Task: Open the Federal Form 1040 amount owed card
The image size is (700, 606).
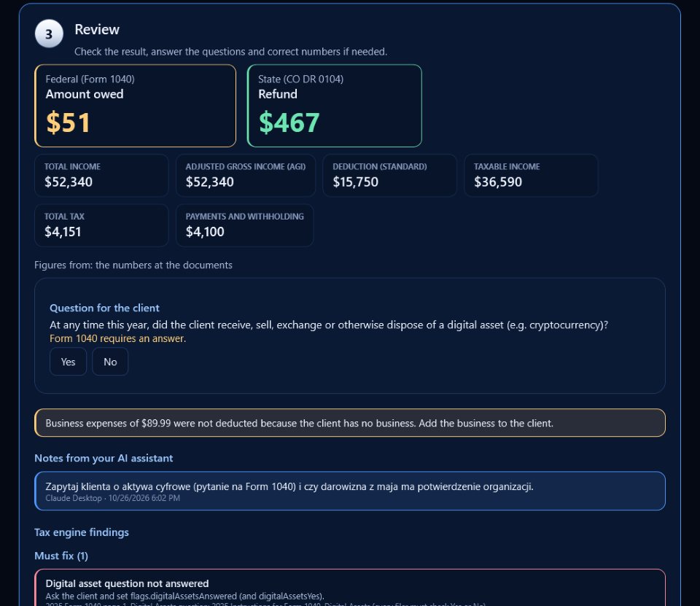Action: [x=136, y=106]
